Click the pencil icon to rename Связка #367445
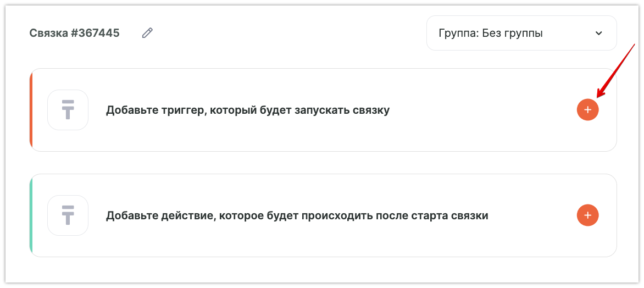 click(147, 33)
